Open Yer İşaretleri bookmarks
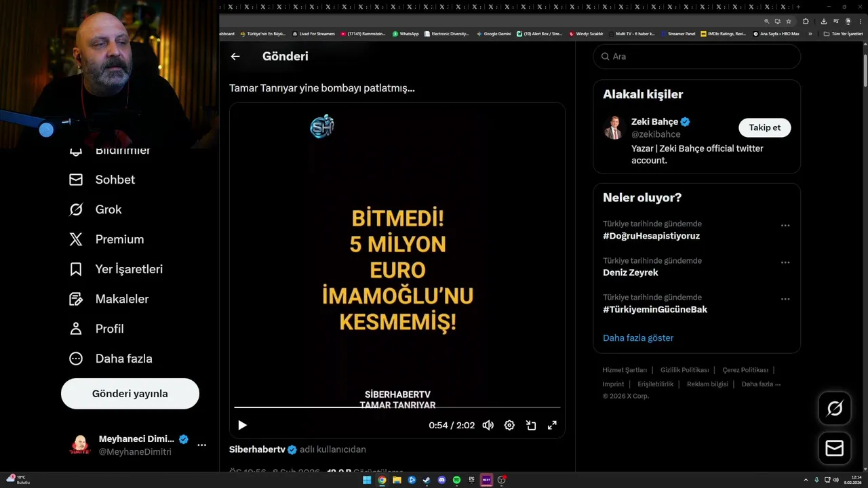The image size is (868, 488). 116,269
